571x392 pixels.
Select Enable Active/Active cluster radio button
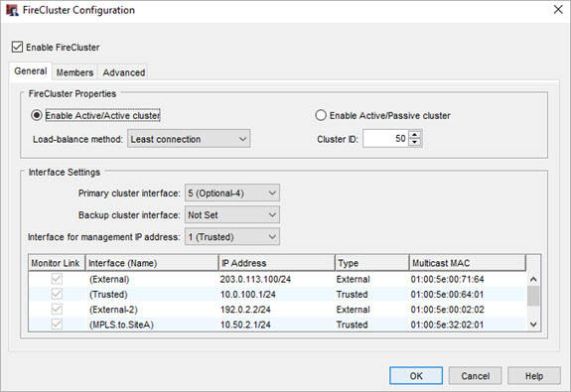[x=37, y=115]
